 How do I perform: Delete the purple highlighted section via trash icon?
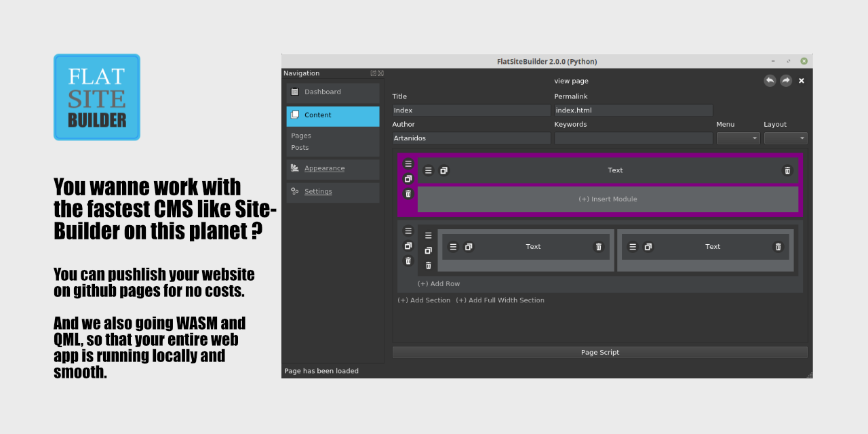pos(408,194)
